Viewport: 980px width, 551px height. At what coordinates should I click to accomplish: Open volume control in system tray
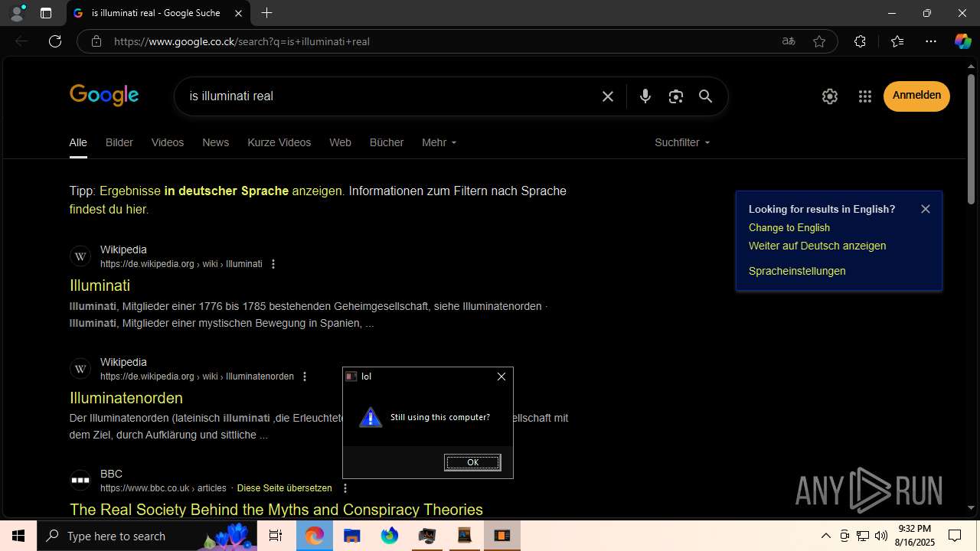881,536
